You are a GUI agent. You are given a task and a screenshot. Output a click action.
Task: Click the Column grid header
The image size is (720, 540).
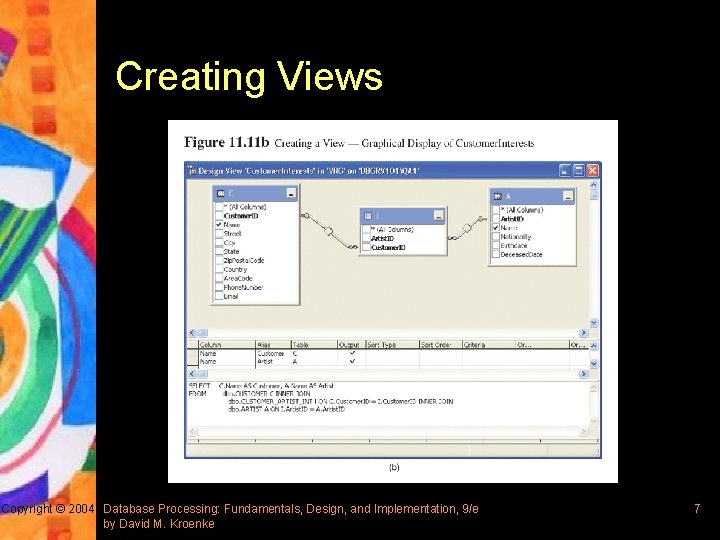click(x=227, y=345)
